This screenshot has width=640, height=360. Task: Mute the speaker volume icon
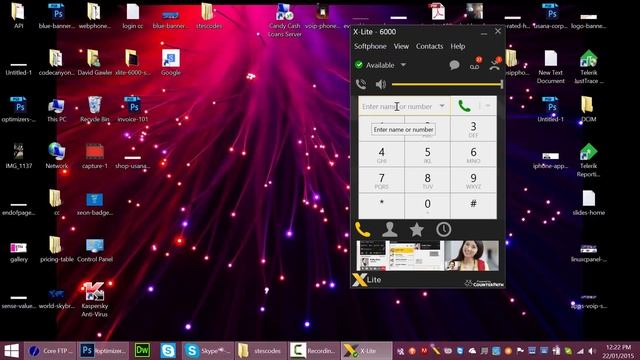380,84
